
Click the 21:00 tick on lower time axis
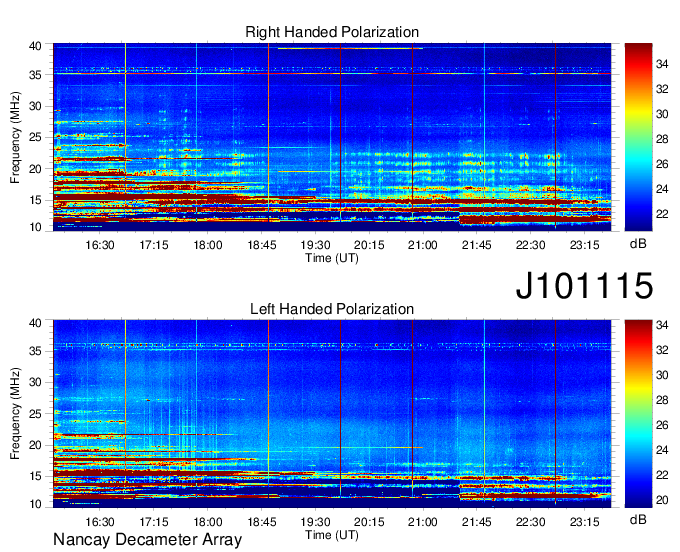coord(423,522)
